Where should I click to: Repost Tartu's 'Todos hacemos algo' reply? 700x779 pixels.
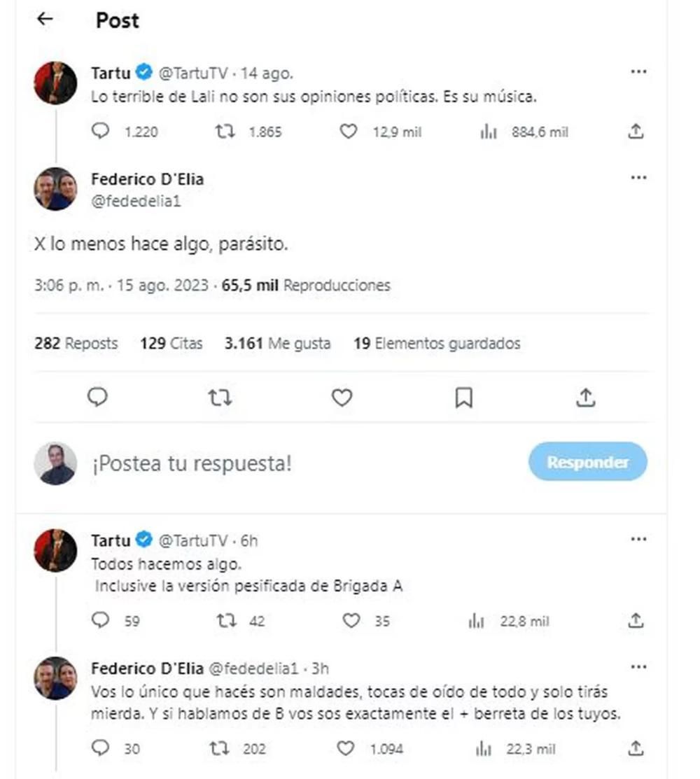pos(225,621)
